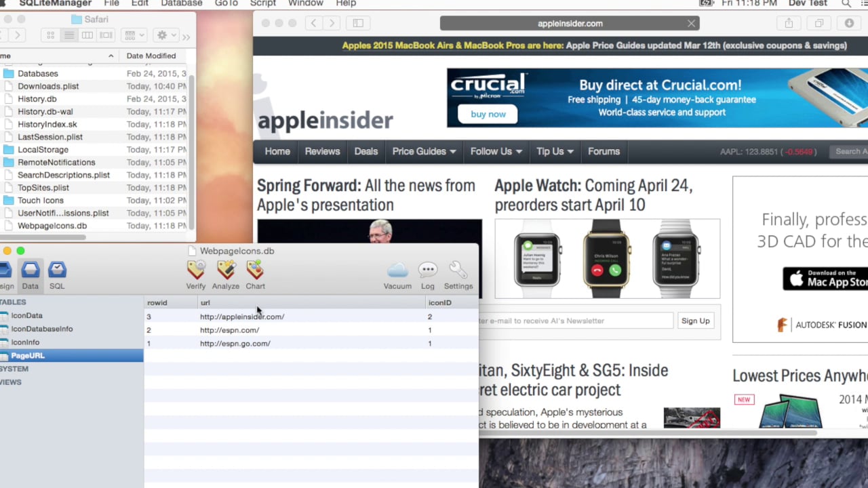The width and height of the screenshot is (868, 488).
Task: Select TopSites.plist in Finder
Action: tap(43, 188)
